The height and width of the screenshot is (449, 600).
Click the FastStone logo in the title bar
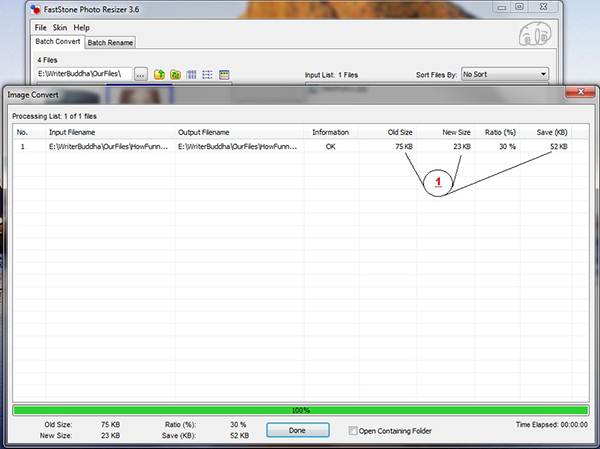[35, 10]
